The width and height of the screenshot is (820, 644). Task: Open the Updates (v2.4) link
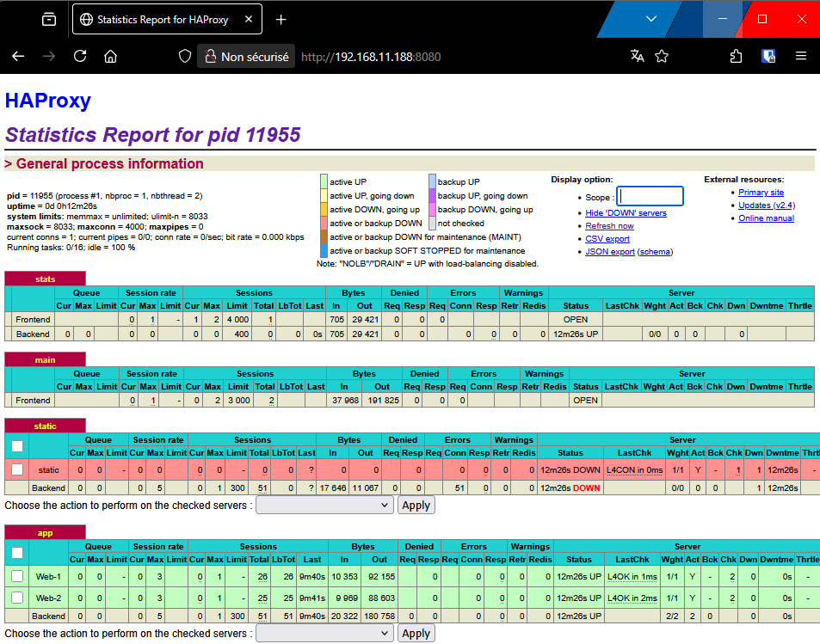point(767,205)
